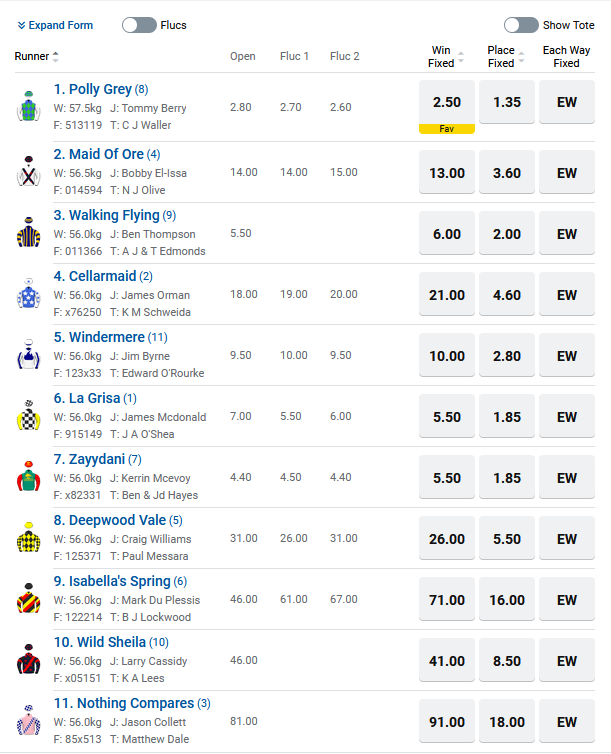Sort by Place Fixed odds
This screenshot has height=754, width=611.
521,57
